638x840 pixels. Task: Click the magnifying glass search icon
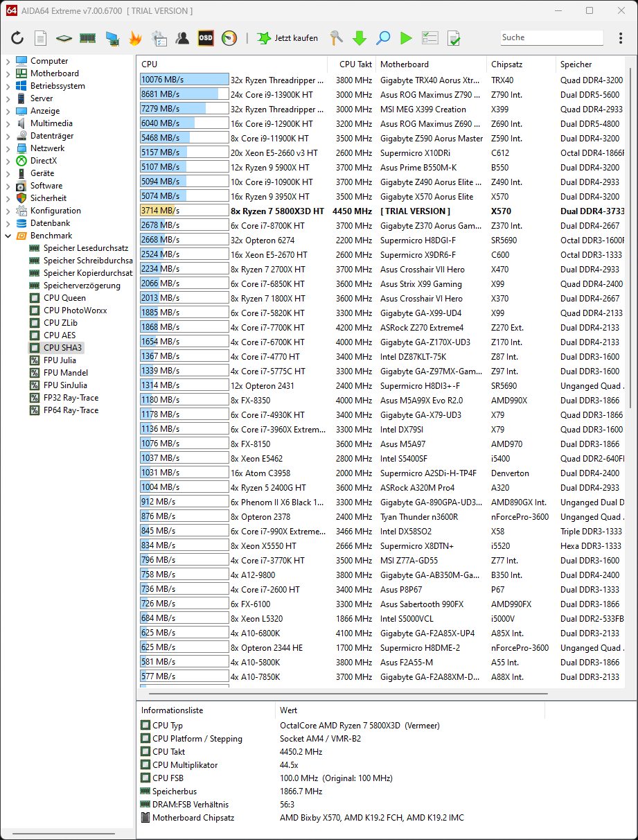[x=383, y=38]
